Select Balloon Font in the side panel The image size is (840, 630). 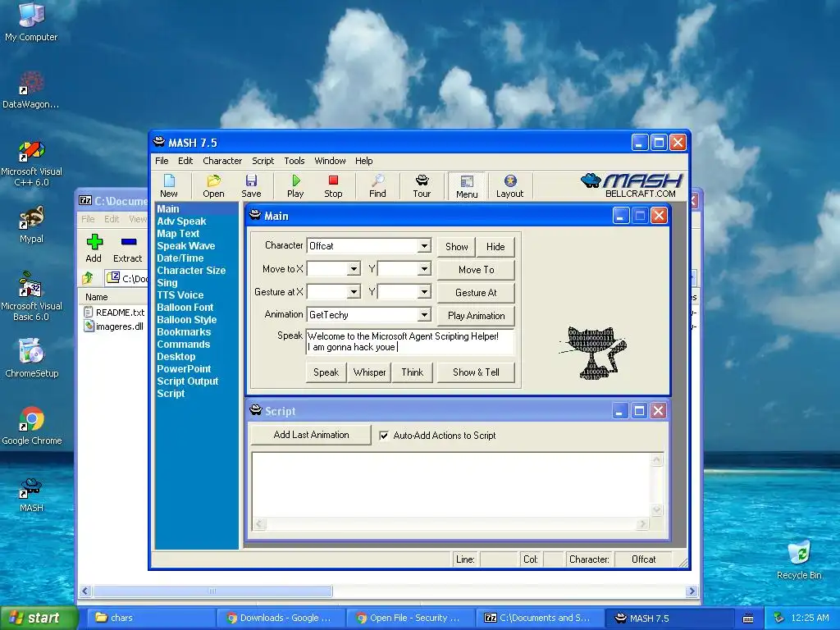tap(185, 308)
